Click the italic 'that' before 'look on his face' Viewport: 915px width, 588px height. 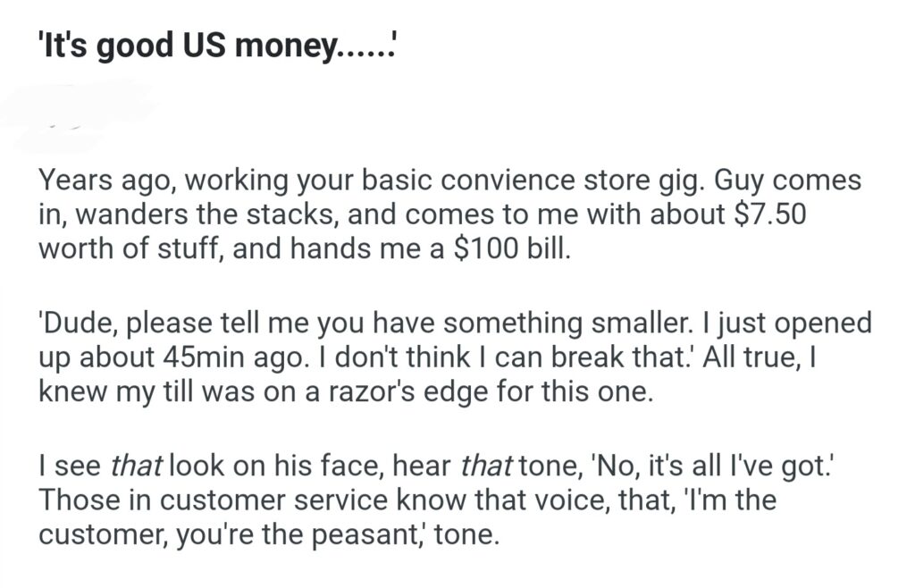point(136,466)
